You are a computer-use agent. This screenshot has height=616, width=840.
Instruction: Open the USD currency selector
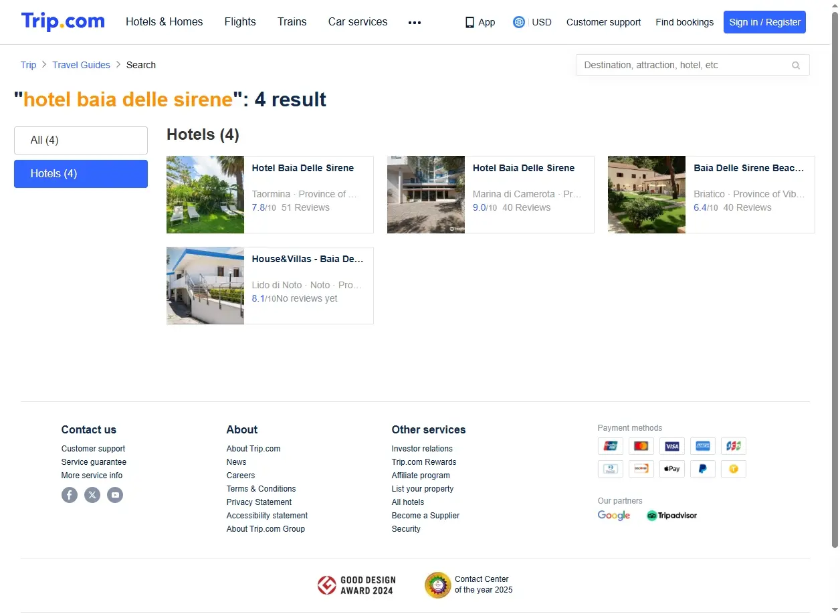(542, 22)
